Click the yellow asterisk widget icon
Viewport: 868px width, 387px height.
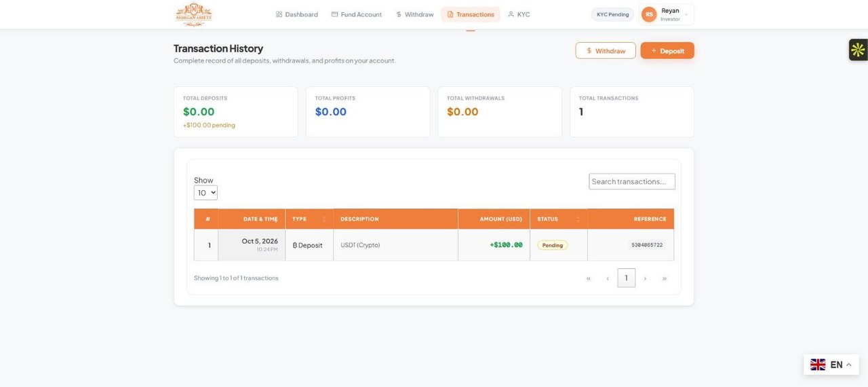[x=858, y=50]
